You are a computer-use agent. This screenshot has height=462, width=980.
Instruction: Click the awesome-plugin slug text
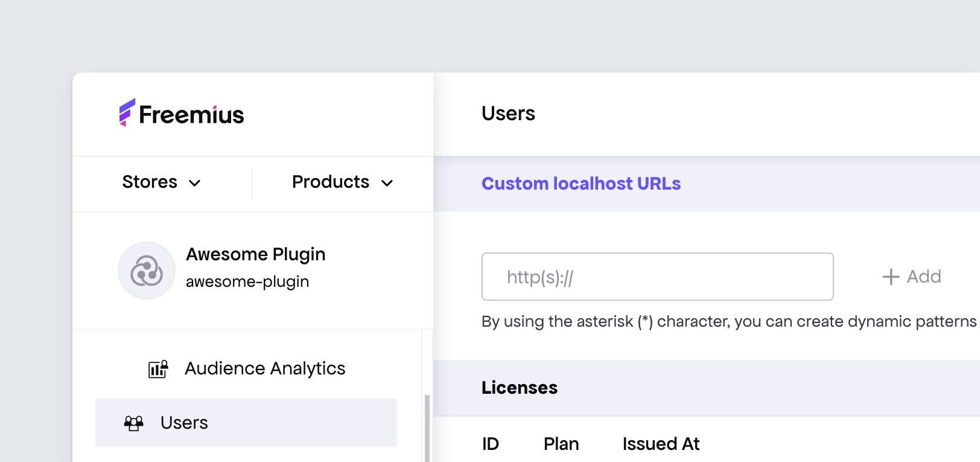(x=247, y=281)
